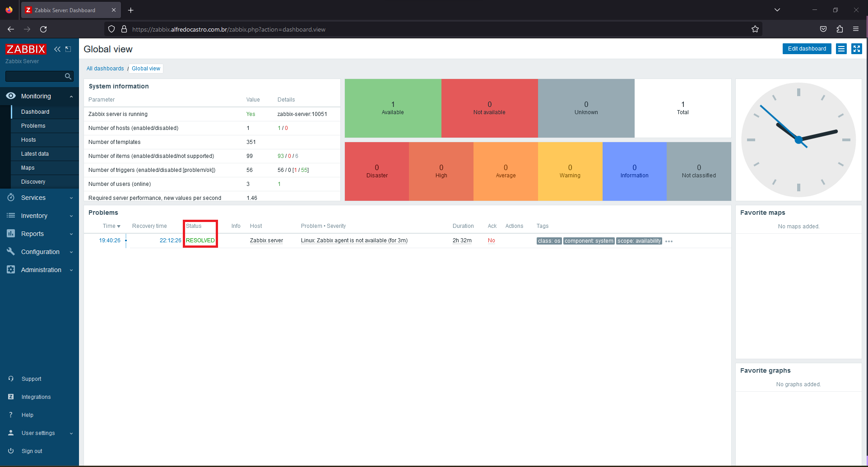Viewport: 868px width, 467px height.
Task: Expand the Reports menu section
Action: 71,234
